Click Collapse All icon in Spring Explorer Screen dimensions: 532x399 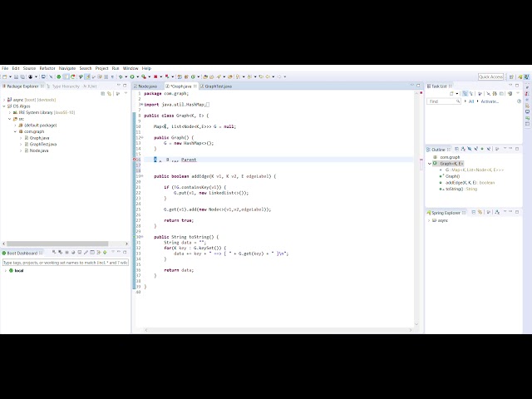[x=474, y=212]
